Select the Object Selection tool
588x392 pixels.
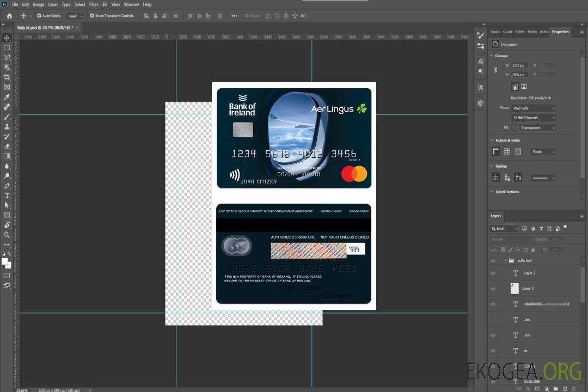[x=7, y=68]
